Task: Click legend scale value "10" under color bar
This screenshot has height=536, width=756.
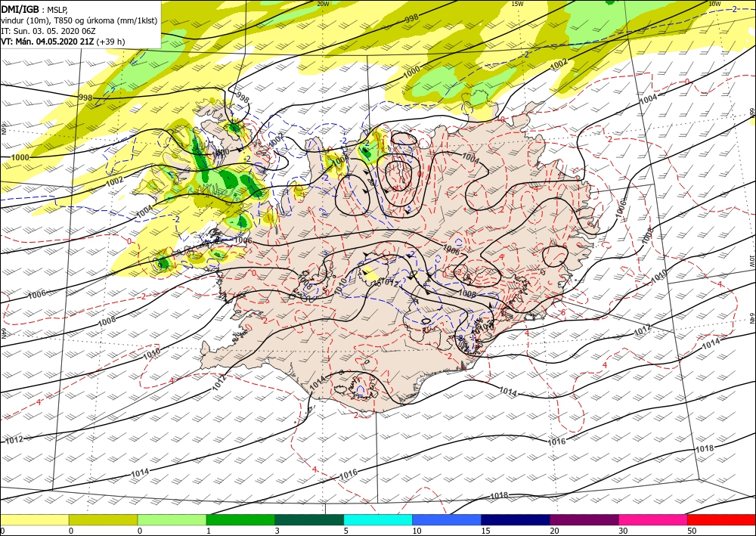Action: point(417,531)
